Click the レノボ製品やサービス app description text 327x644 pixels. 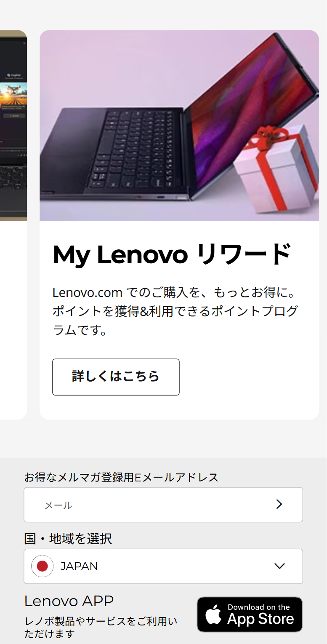click(101, 628)
